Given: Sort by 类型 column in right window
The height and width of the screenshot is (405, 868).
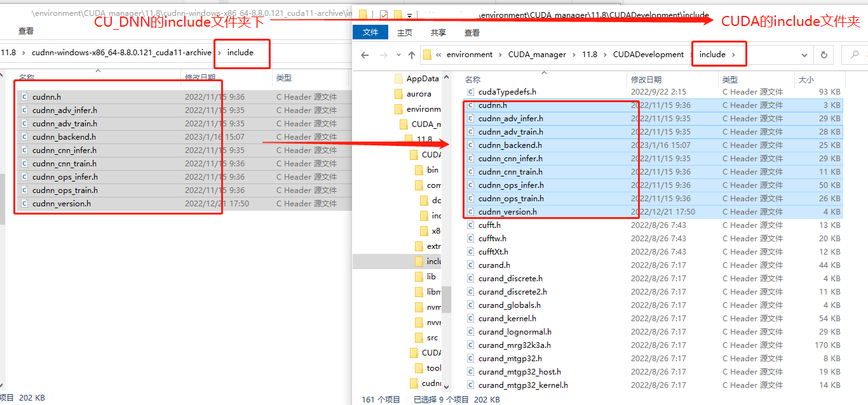Looking at the screenshot, I should pos(730,79).
